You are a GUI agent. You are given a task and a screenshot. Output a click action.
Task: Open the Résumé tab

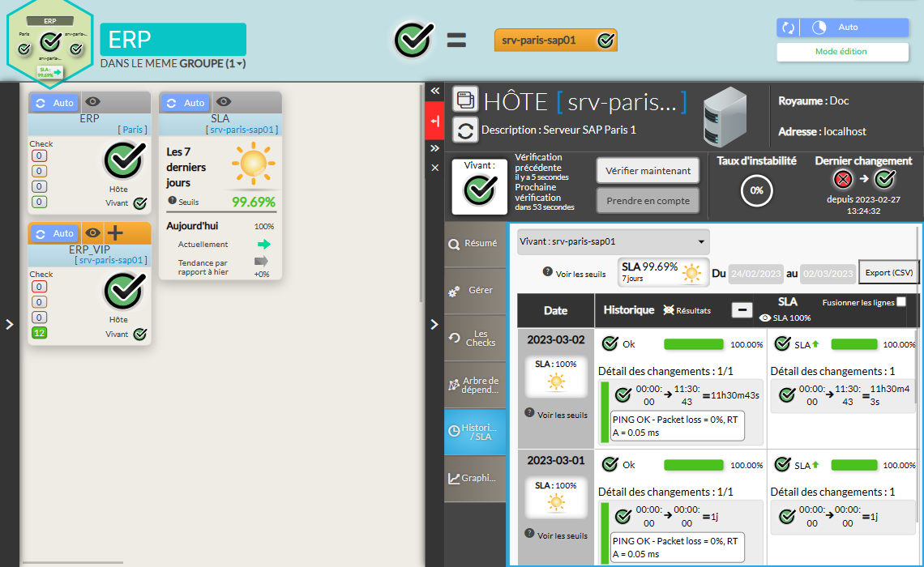475,242
